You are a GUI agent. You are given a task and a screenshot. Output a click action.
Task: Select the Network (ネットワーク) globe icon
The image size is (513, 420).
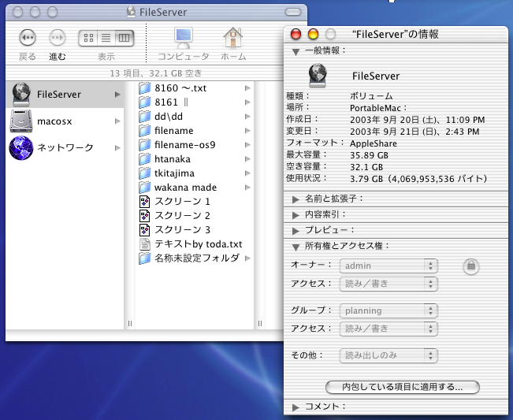pos(20,147)
